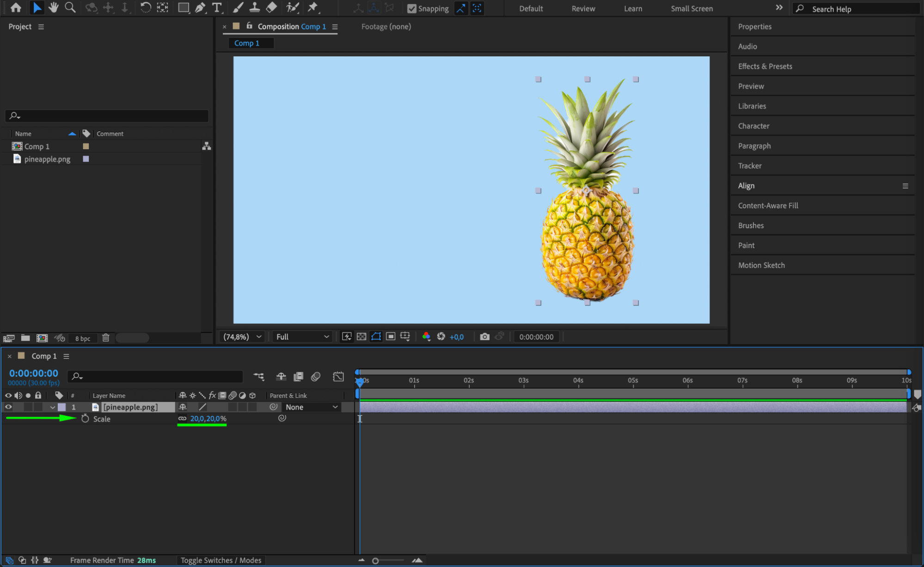Toggle the Snapping checkbox

411,8
